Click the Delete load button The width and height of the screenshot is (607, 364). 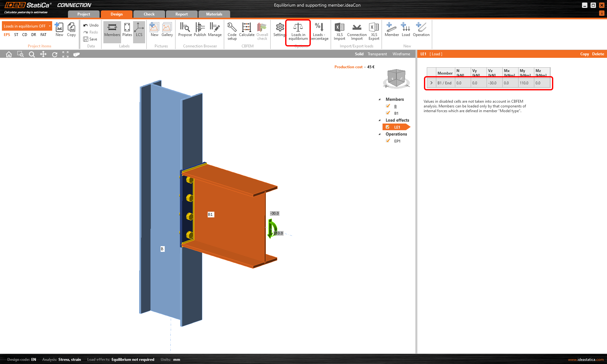pyautogui.click(x=598, y=54)
